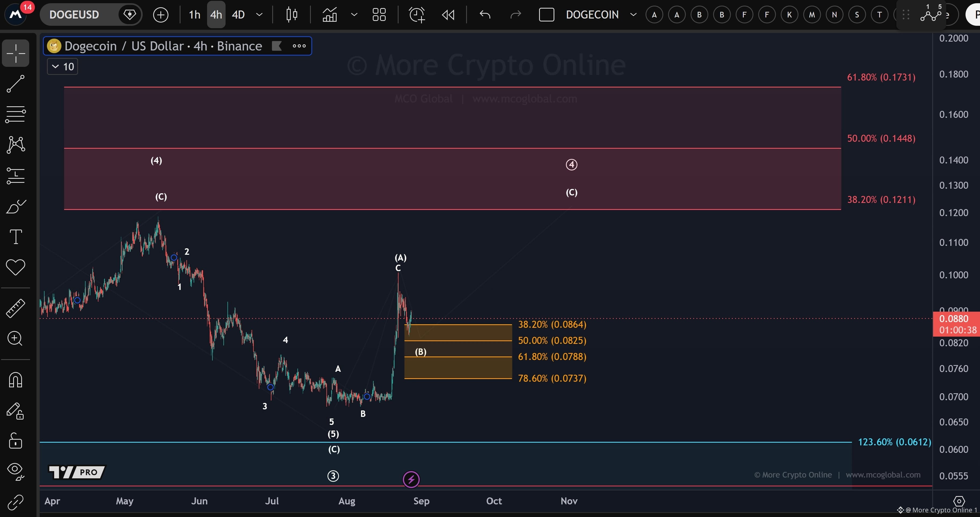
Task: Click the 38.20% (0.1211) Fibonacci label
Action: 881,199
